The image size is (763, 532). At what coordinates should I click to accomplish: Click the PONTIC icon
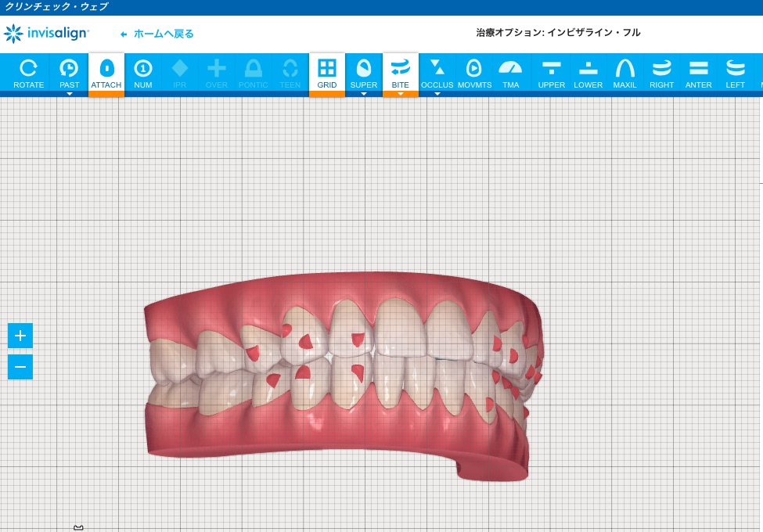253,73
